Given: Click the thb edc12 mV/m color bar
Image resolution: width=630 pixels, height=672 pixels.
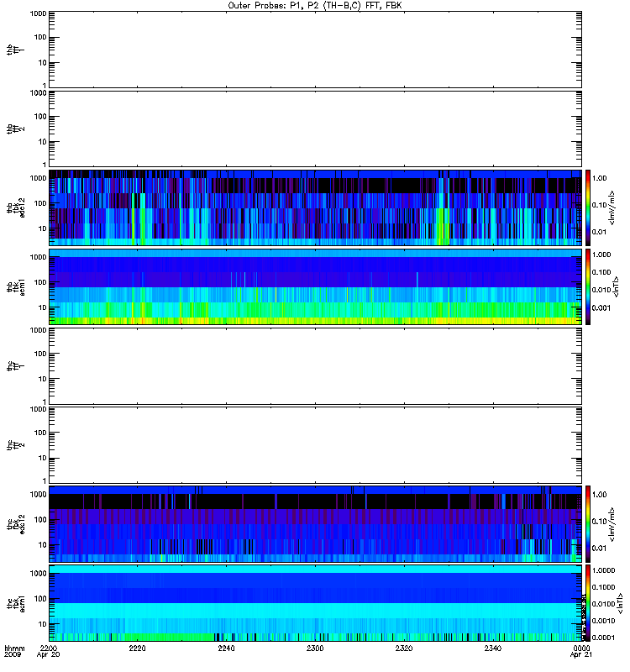Looking at the screenshot, I should 588,207.
